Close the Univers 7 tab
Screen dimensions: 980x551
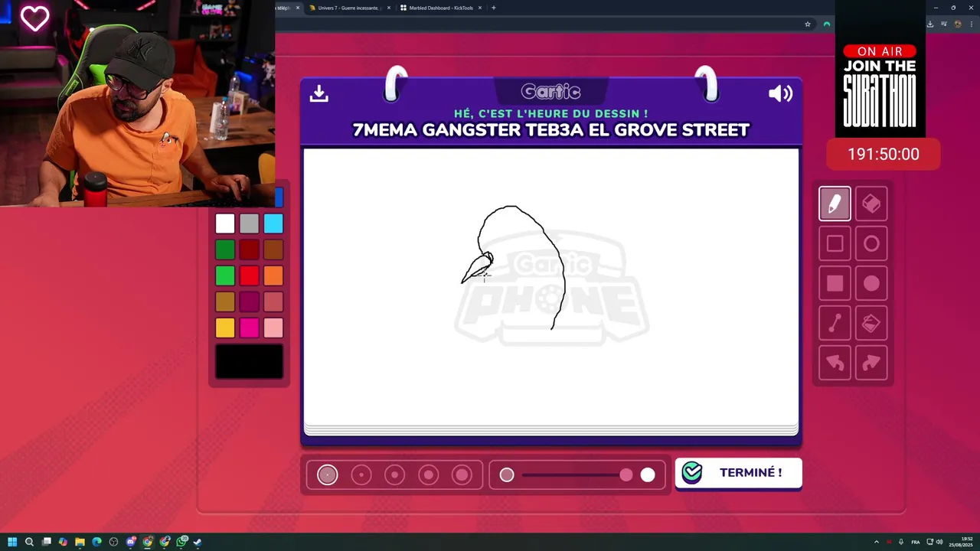(389, 8)
